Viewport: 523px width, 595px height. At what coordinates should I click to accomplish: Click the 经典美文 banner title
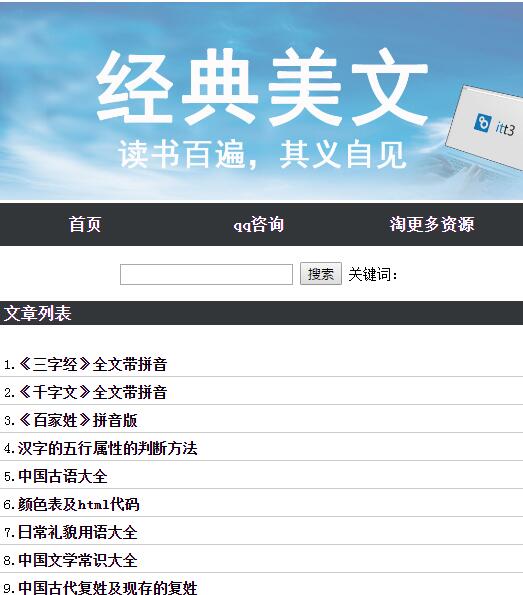pos(262,87)
